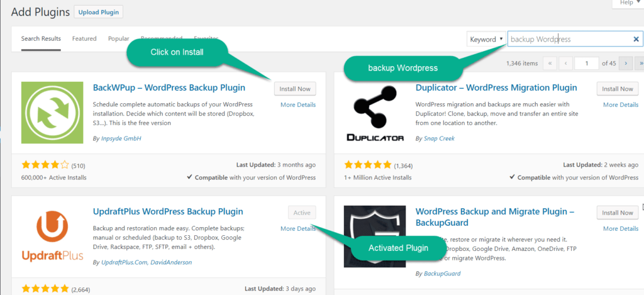Image resolution: width=644 pixels, height=295 pixels.
Task: Open More Details for Duplicator
Action: coord(621,105)
